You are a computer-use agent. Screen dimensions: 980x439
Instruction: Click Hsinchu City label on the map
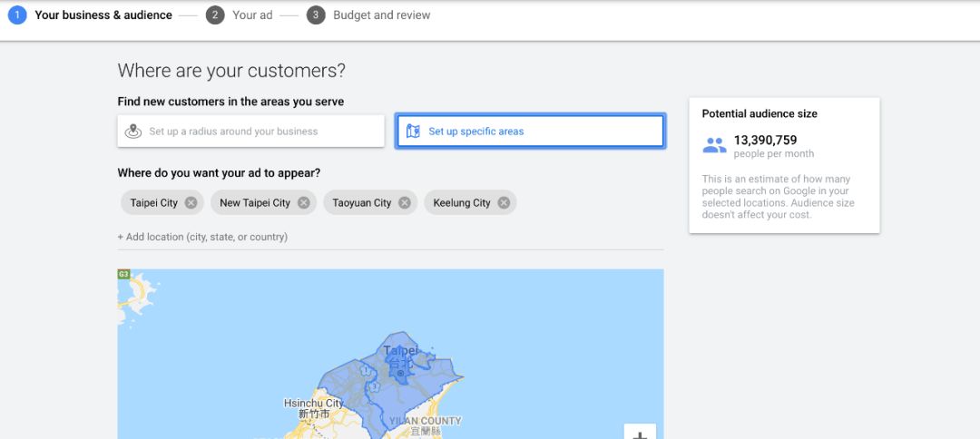point(313,404)
